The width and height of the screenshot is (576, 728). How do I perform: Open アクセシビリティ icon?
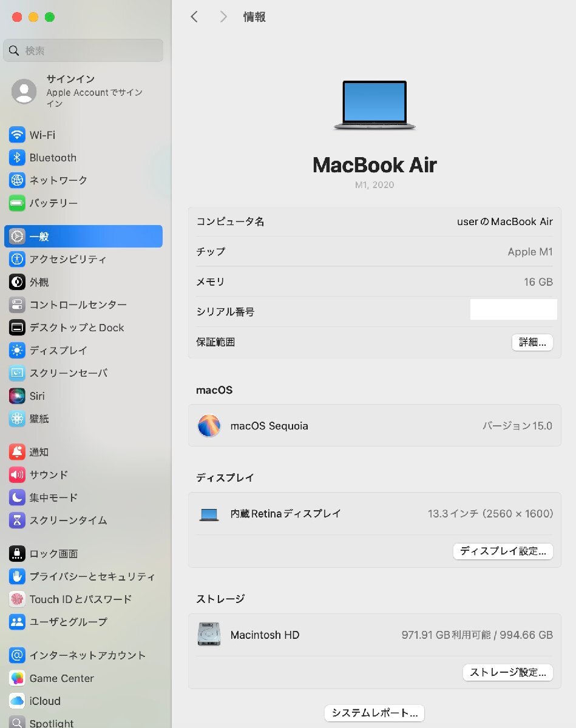point(17,259)
